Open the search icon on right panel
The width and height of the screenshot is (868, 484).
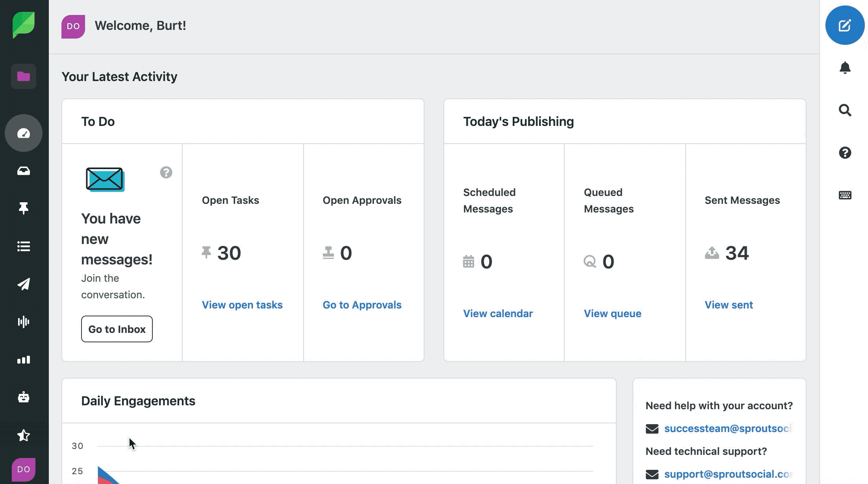[845, 110]
